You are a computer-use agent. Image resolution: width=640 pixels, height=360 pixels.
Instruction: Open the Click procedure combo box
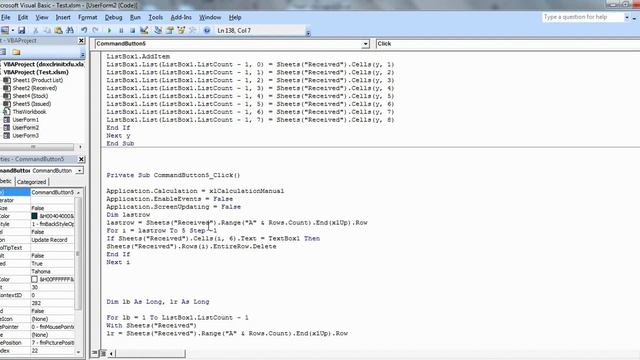[507, 44]
